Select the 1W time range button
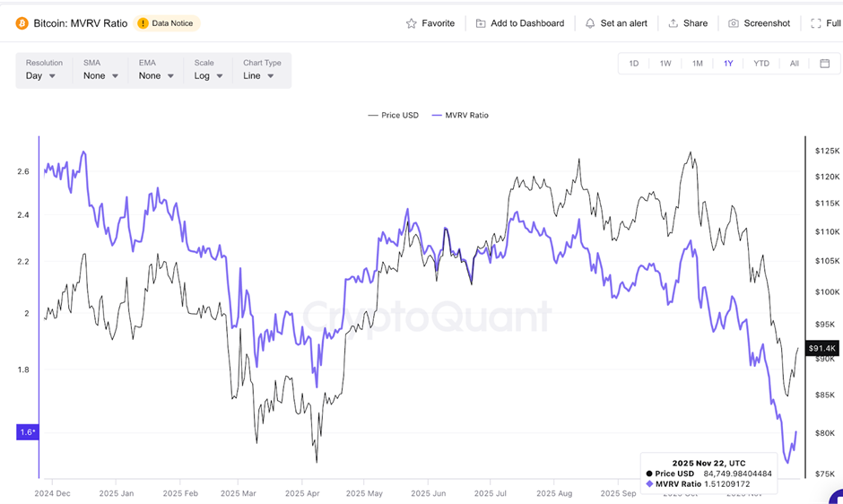Screen dimensions: 843x504 click(x=665, y=64)
